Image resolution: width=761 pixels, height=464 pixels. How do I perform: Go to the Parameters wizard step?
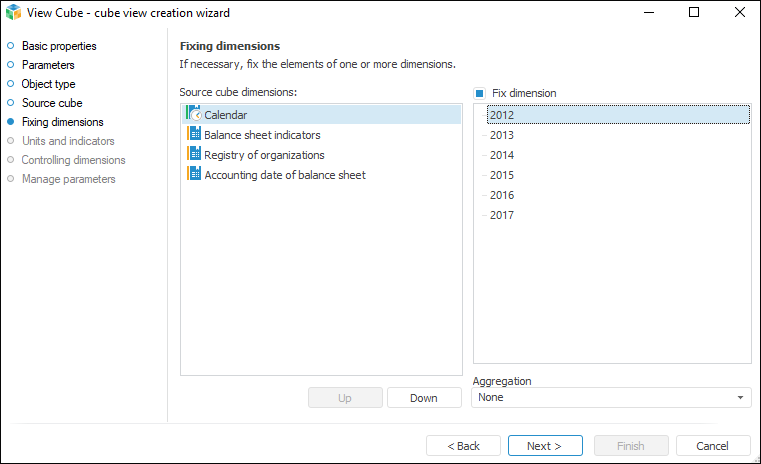48,65
